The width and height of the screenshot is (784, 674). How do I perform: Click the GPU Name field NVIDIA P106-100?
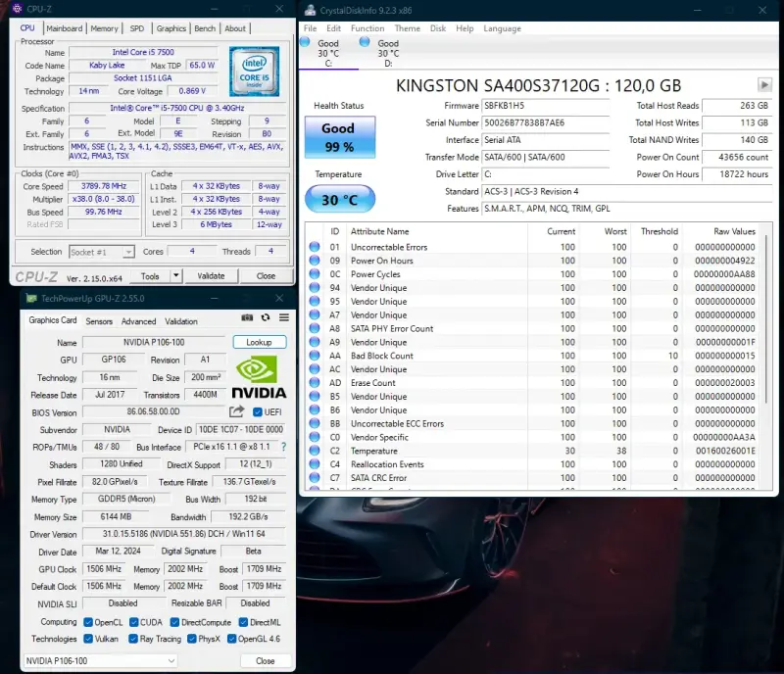pos(154,342)
